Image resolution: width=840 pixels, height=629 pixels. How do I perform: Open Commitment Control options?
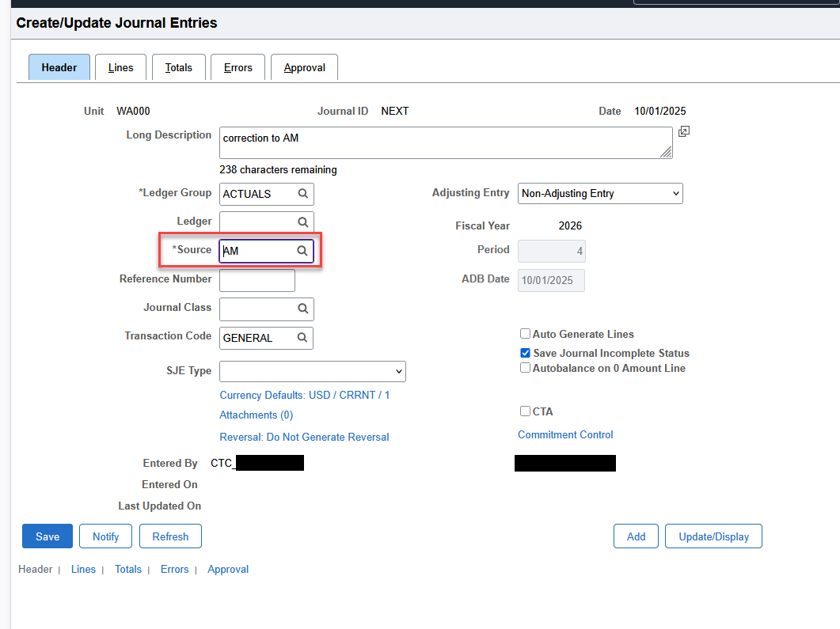[565, 434]
